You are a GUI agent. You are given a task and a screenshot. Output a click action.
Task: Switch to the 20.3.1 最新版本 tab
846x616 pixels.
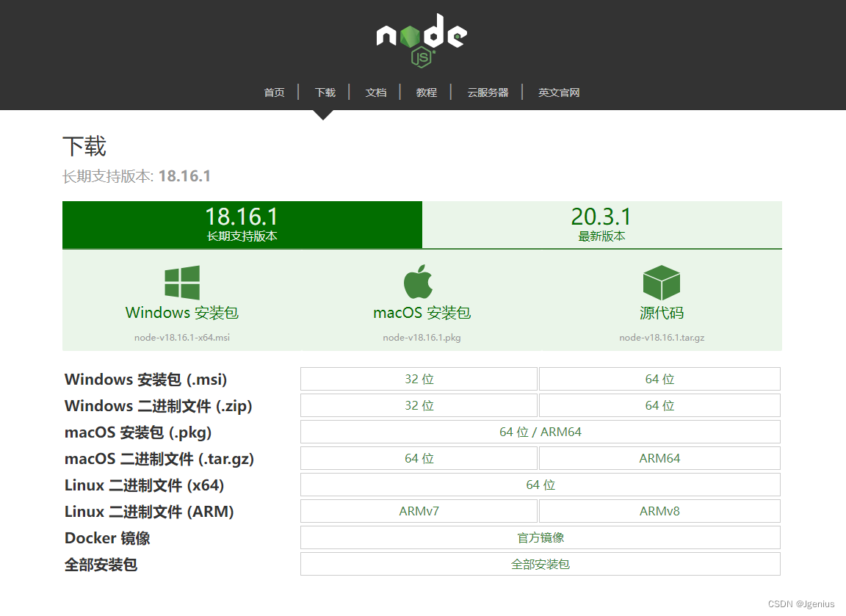602,225
